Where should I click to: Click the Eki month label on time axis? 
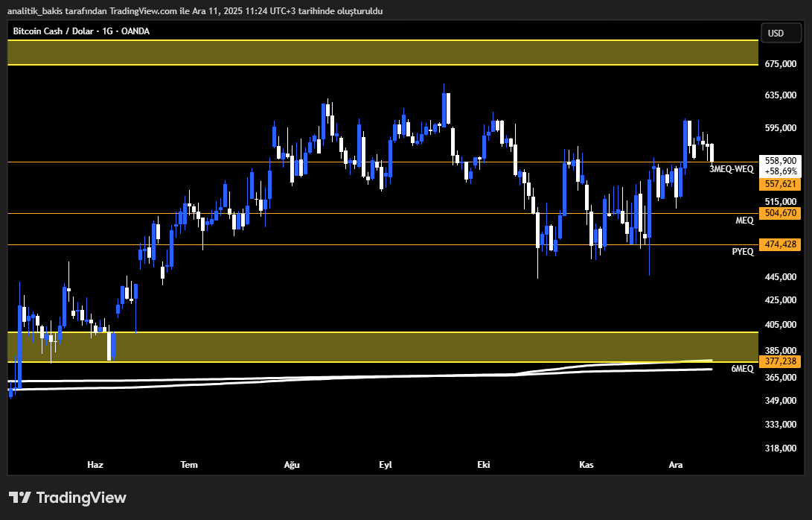point(484,465)
